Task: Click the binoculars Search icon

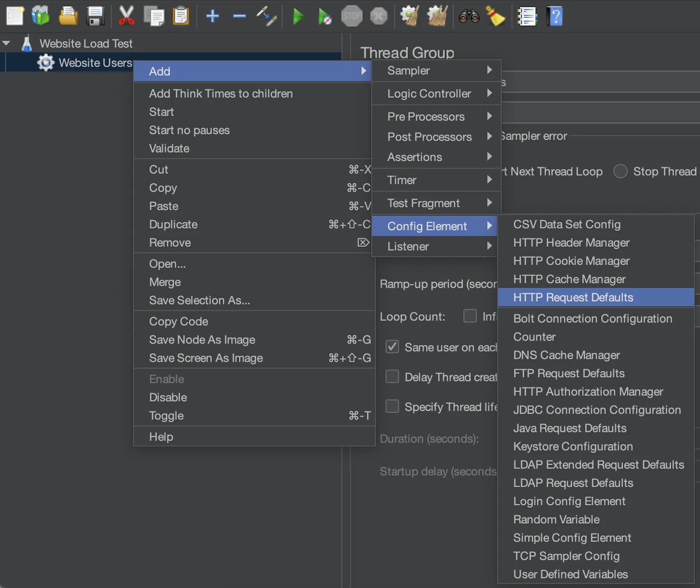Action: click(469, 16)
